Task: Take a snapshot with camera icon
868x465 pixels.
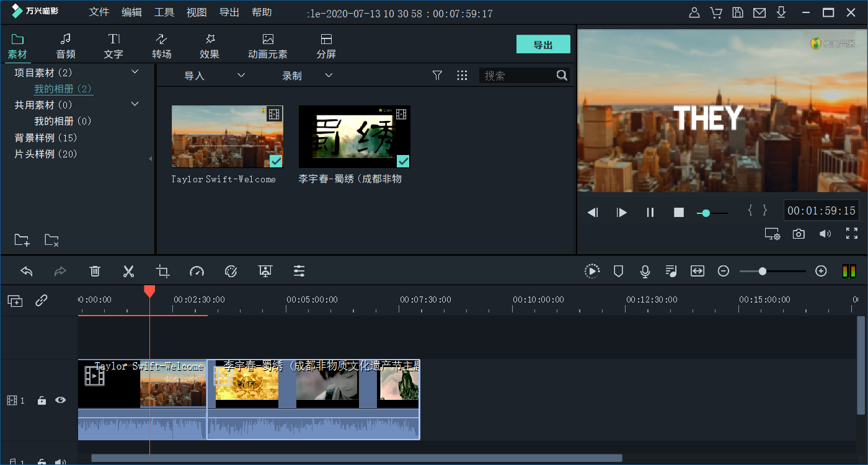Action: coord(799,234)
